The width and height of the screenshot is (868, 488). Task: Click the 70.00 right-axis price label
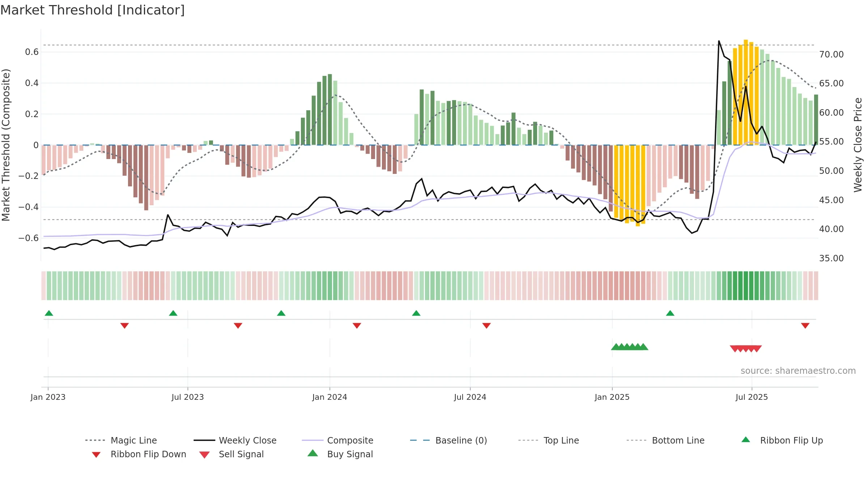click(x=831, y=55)
